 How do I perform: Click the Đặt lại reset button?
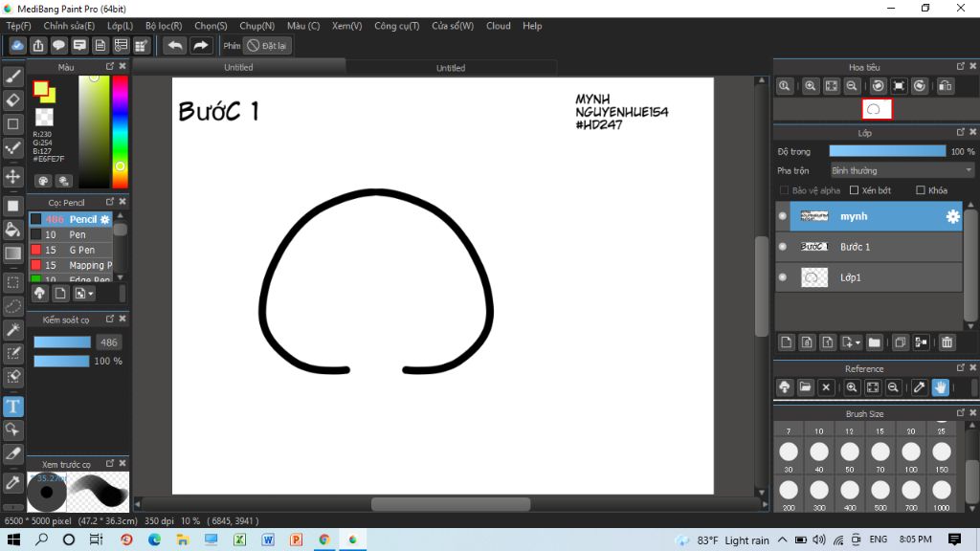pos(268,46)
